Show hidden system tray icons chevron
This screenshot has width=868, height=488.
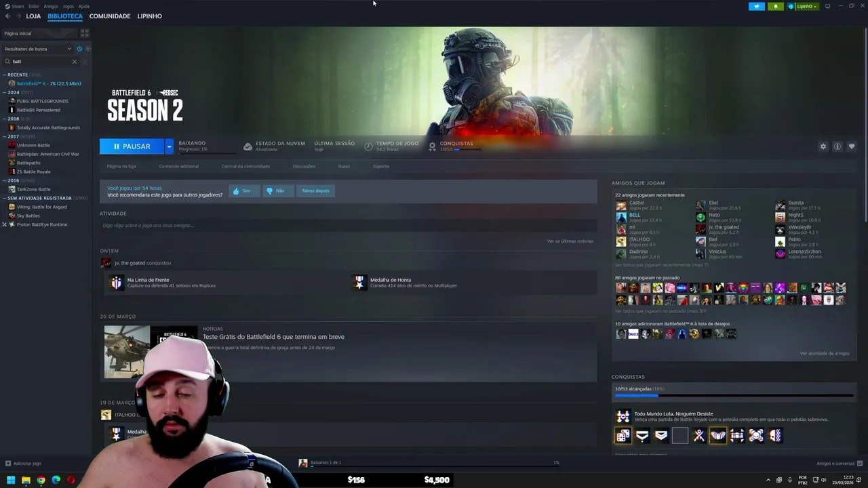768,480
